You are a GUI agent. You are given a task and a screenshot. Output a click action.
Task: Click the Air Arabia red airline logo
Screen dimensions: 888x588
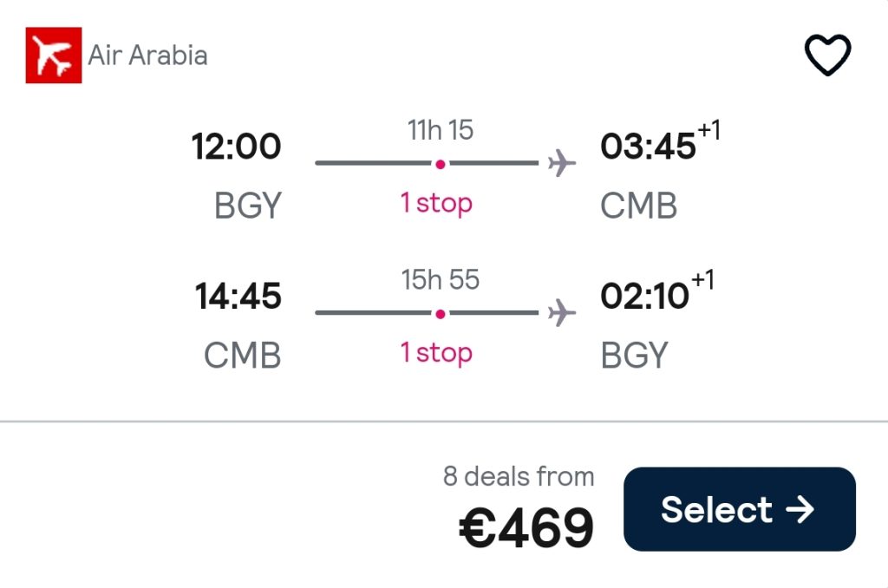(54, 55)
